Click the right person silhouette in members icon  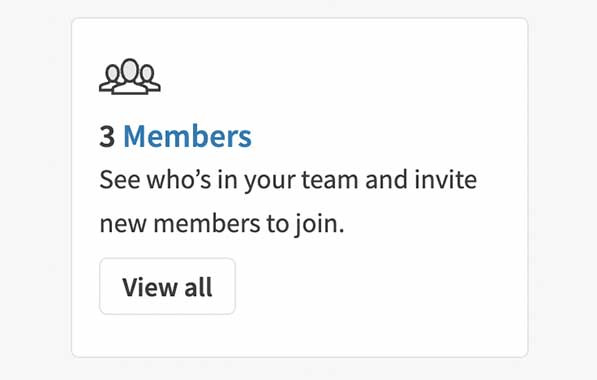[x=149, y=78]
